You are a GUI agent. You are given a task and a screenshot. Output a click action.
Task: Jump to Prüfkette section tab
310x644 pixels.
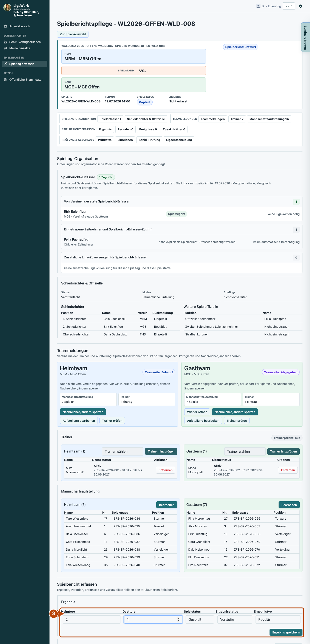tap(105, 140)
